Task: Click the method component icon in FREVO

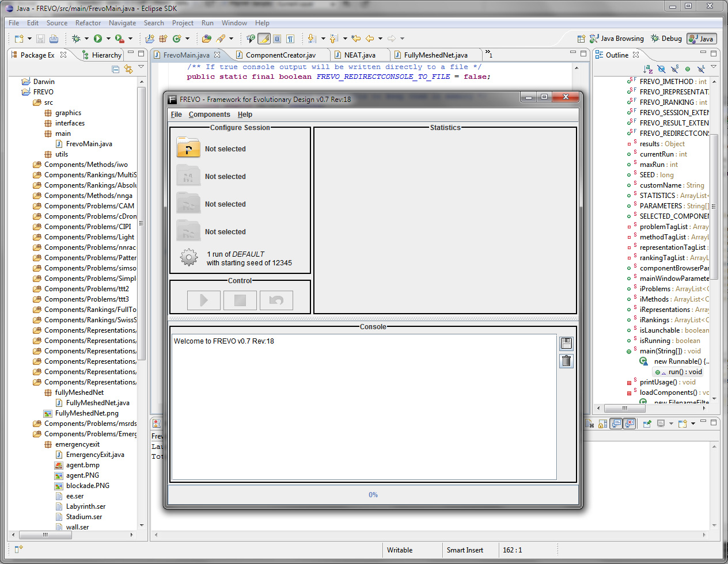Action: (x=188, y=176)
